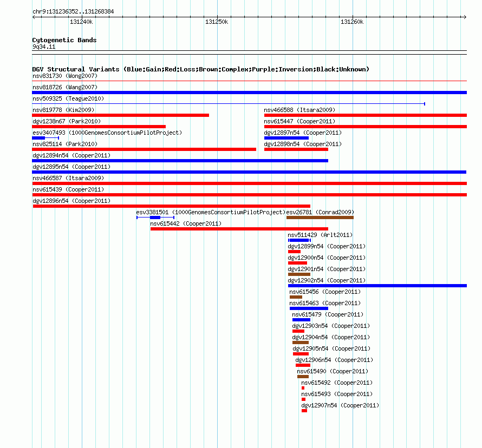Open esv3407493 (1000GenomesConsortiumPilotProject) entry
The height and width of the screenshot is (448, 482).
pos(107,133)
